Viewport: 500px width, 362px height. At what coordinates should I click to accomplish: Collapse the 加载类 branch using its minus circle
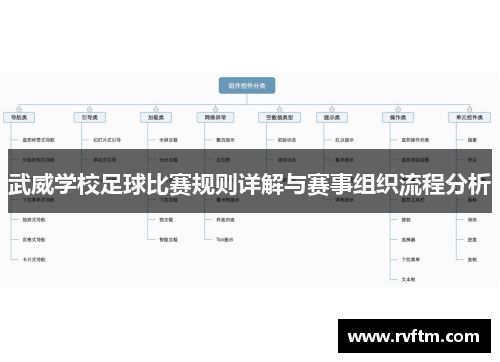point(156,109)
